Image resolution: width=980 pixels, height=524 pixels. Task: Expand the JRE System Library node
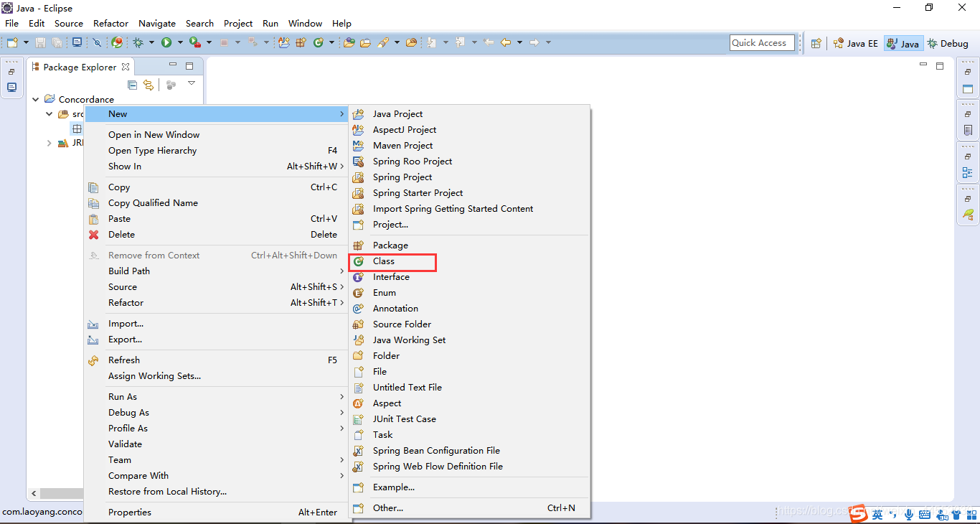pyautogui.click(x=49, y=143)
